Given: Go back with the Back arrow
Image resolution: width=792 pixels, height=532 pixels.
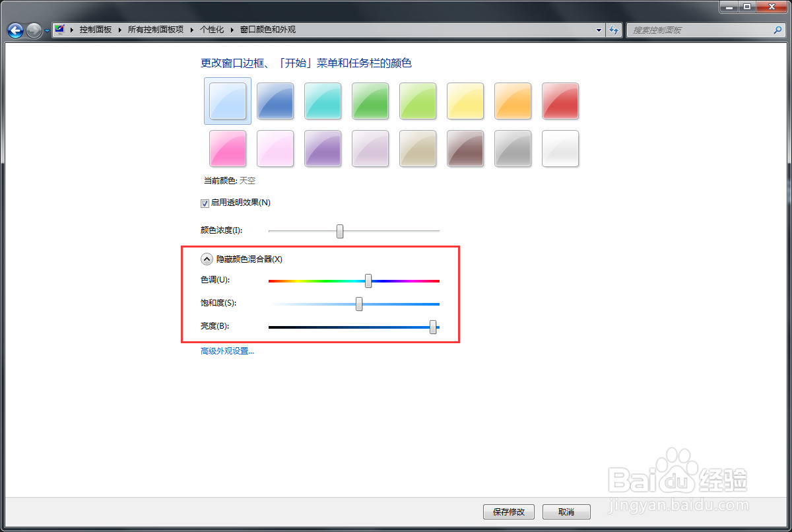Looking at the screenshot, I should (15, 30).
